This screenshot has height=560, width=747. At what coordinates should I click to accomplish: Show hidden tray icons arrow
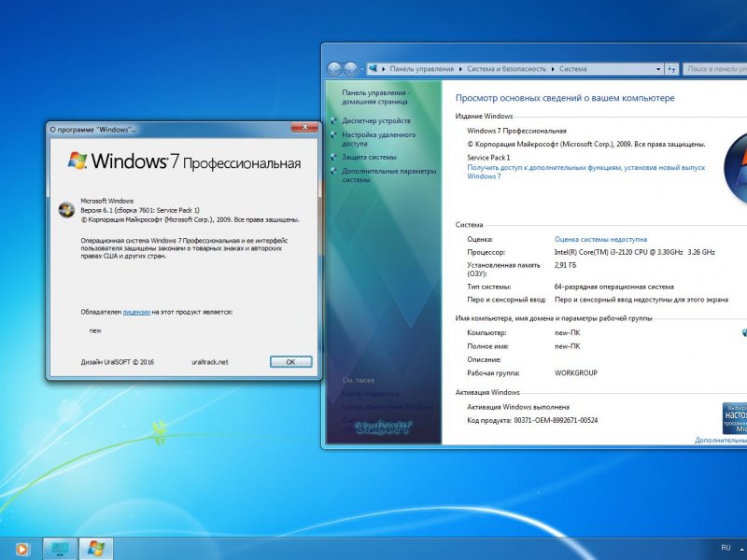click(x=741, y=549)
